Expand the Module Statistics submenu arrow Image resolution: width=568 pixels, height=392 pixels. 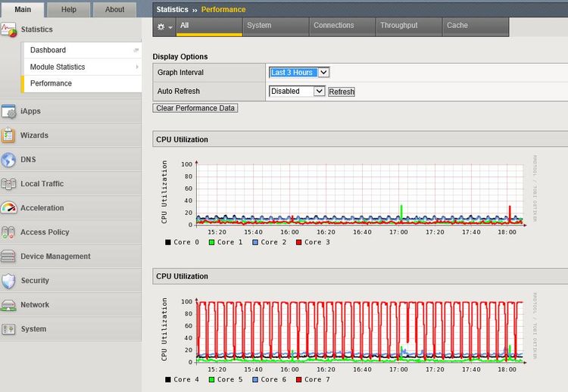(x=136, y=67)
